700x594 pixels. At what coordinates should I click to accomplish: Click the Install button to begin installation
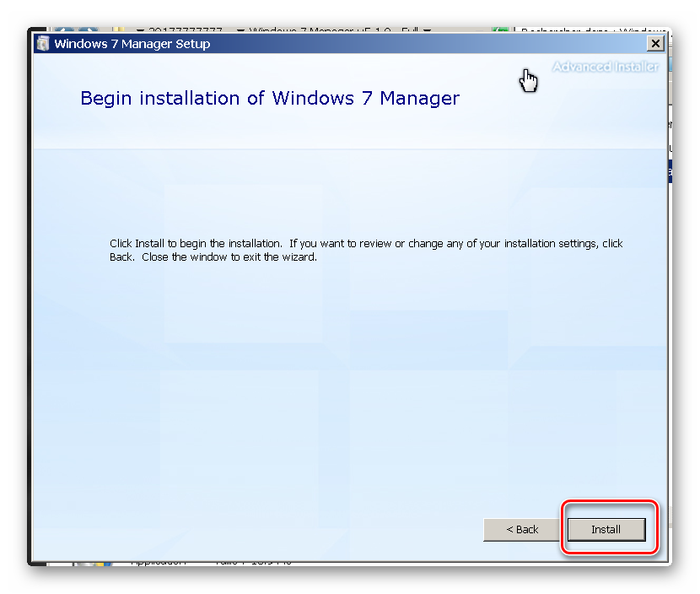pyautogui.click(x=606, y=529)
